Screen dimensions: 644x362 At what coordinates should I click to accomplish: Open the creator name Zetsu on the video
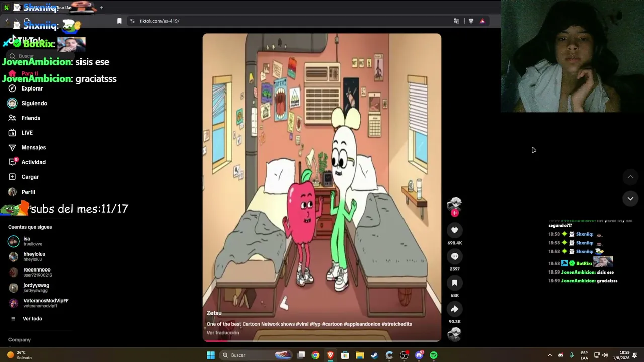click(x=214, y=313)
